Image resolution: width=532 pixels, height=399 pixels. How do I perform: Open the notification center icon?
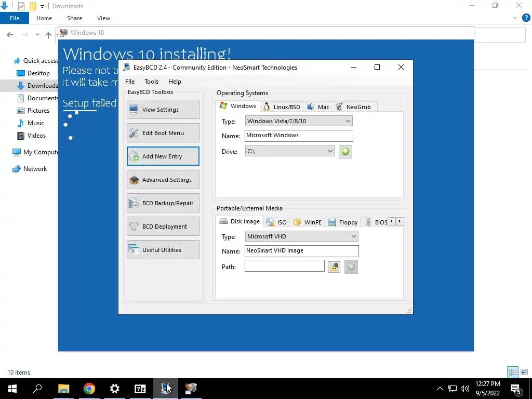[516, 389]
